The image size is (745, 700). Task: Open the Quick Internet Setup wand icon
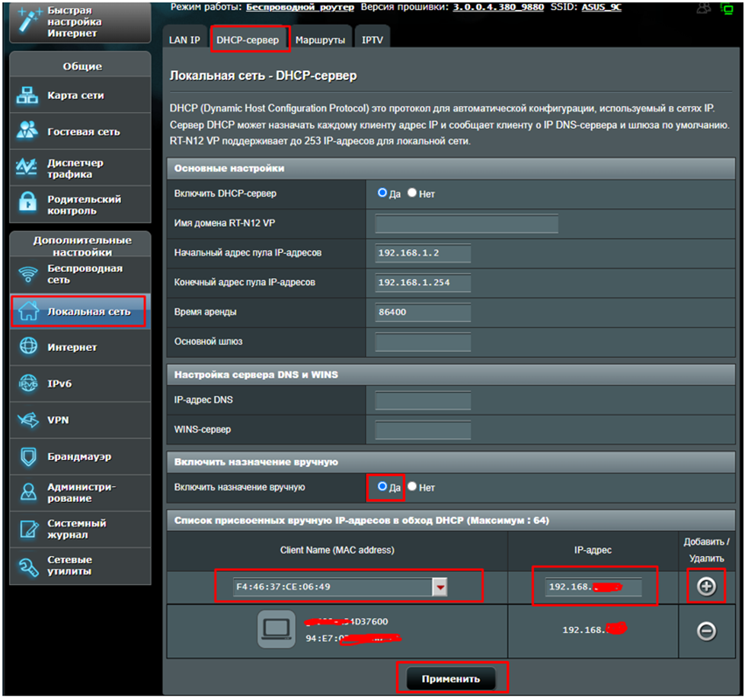coord(28,20)
